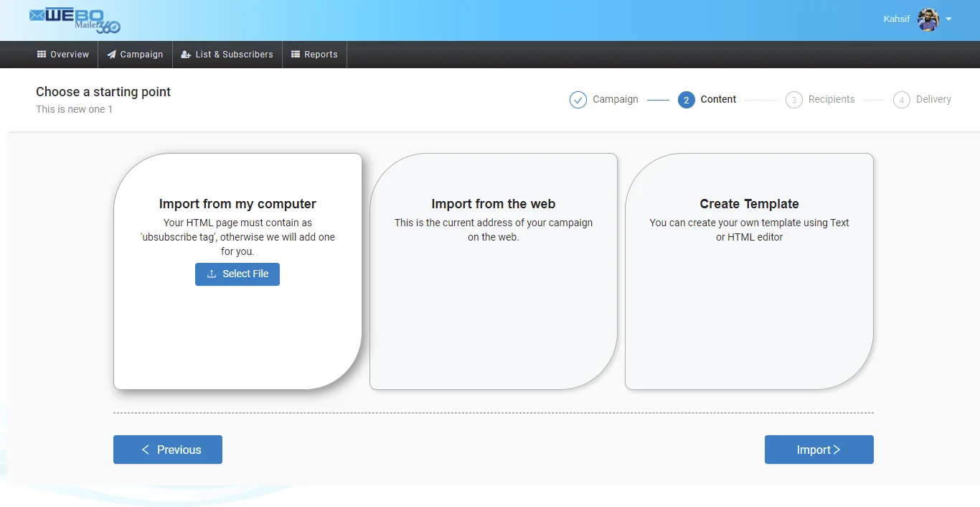Click the WEBO Mailer 360 logo
980x507 pixels.
click(x=75, y=20)
